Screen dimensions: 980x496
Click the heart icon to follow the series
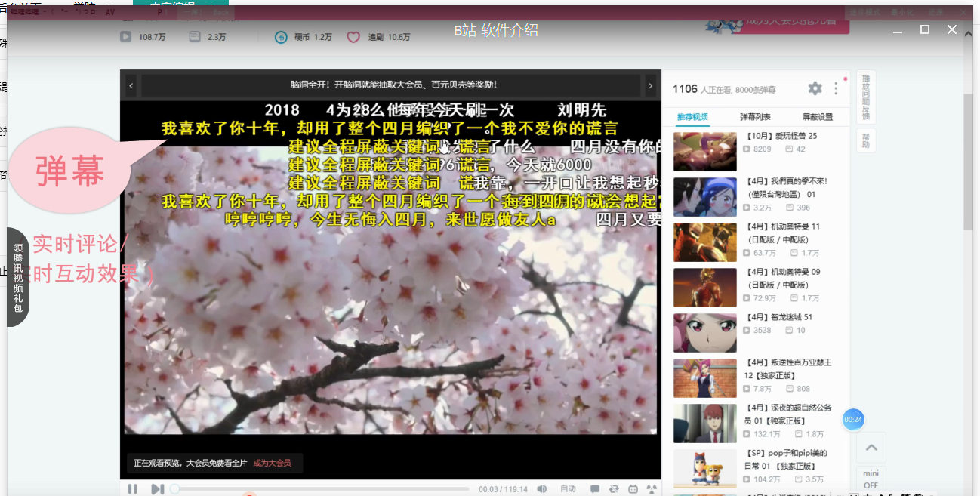[x=353, y=35]
